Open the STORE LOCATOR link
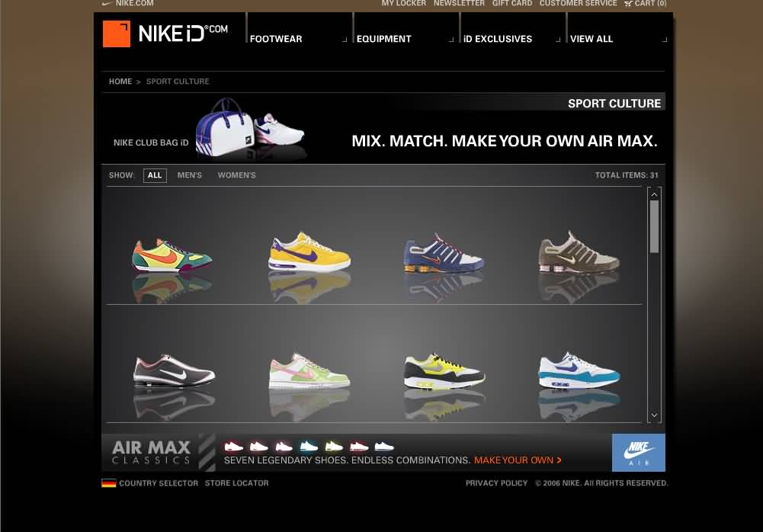763x532 pixels. coord(236,483)
